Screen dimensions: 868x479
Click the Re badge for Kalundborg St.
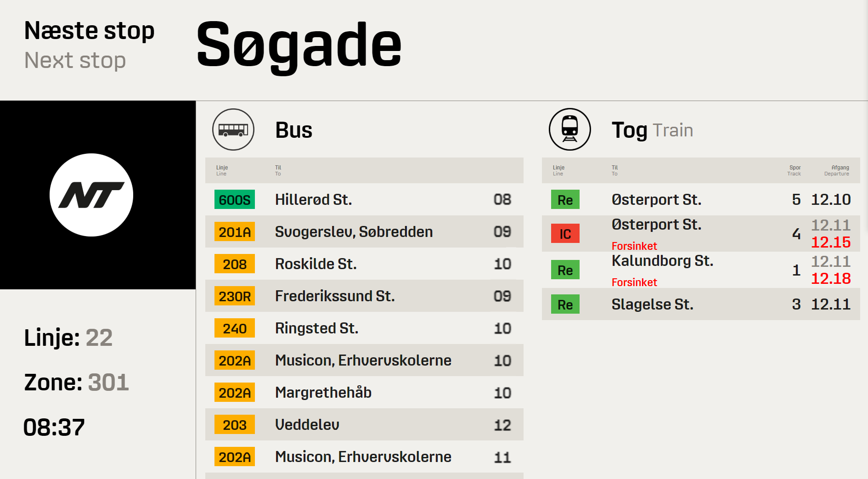(565, 270)
